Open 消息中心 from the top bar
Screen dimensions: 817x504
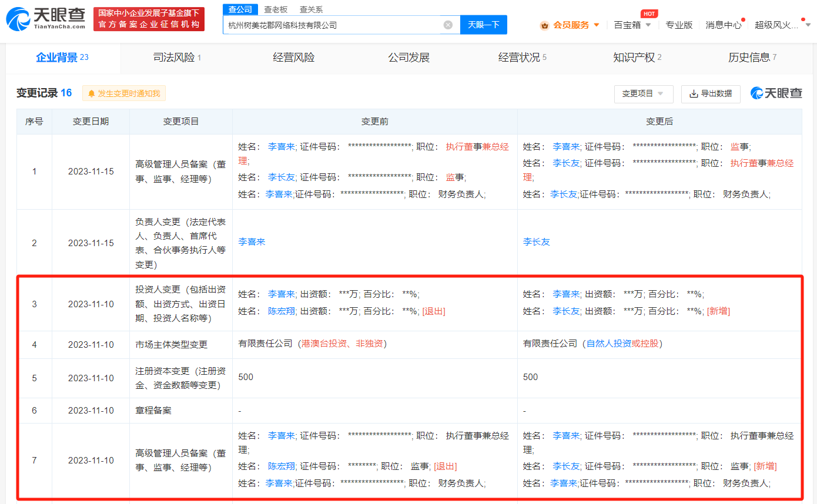click(x=723, y=25)
